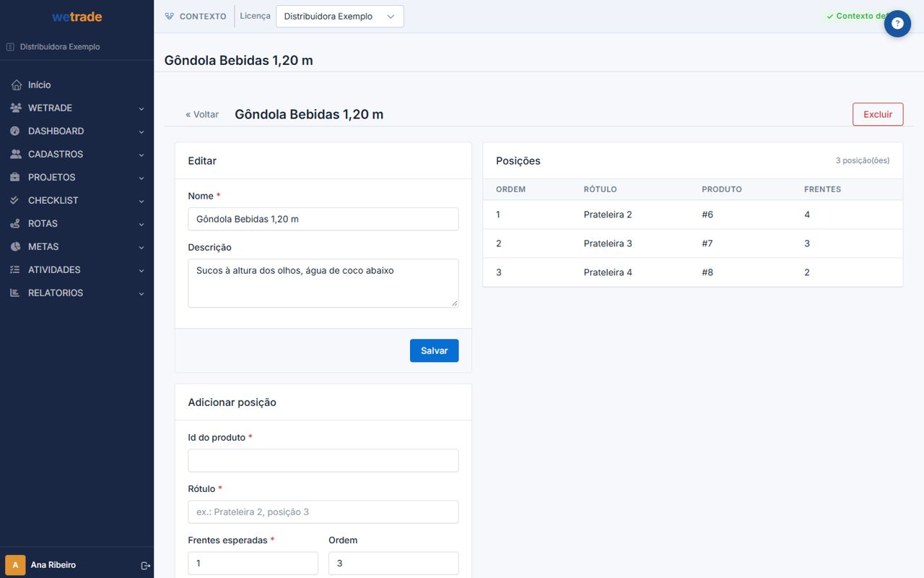Click the user avatar letter A
The width and height of the screenshot is (924, 578).
coord(15,565)
